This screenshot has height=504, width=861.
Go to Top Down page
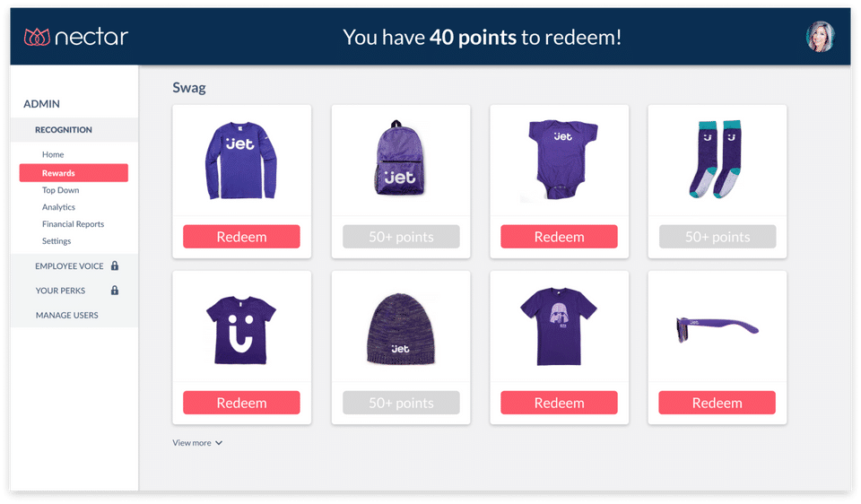click(61, 190)
